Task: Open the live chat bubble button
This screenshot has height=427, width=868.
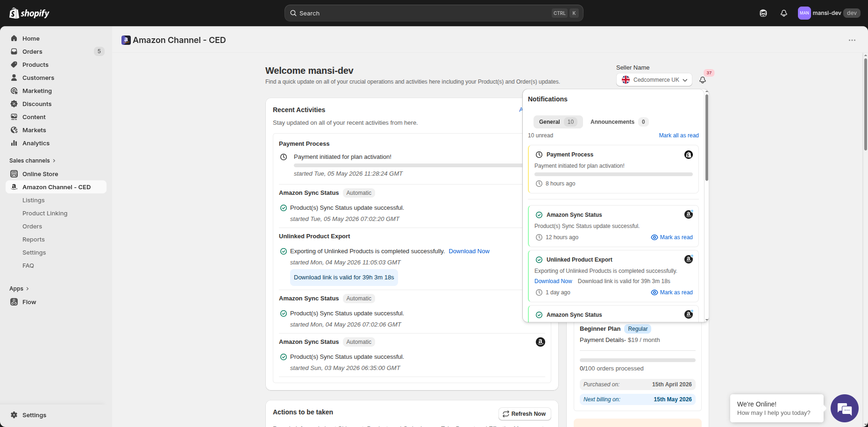Action: coord(845,408)
